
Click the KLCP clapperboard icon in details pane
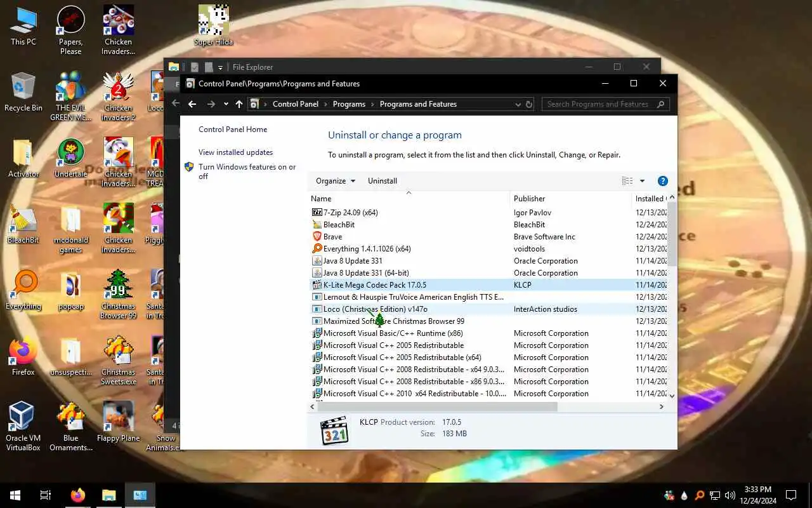(x=335, y=432)
